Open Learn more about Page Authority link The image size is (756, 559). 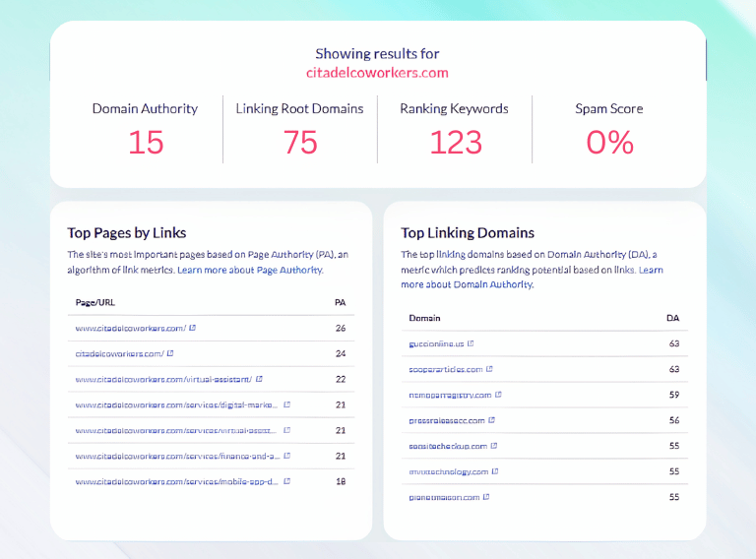[250, 270]
